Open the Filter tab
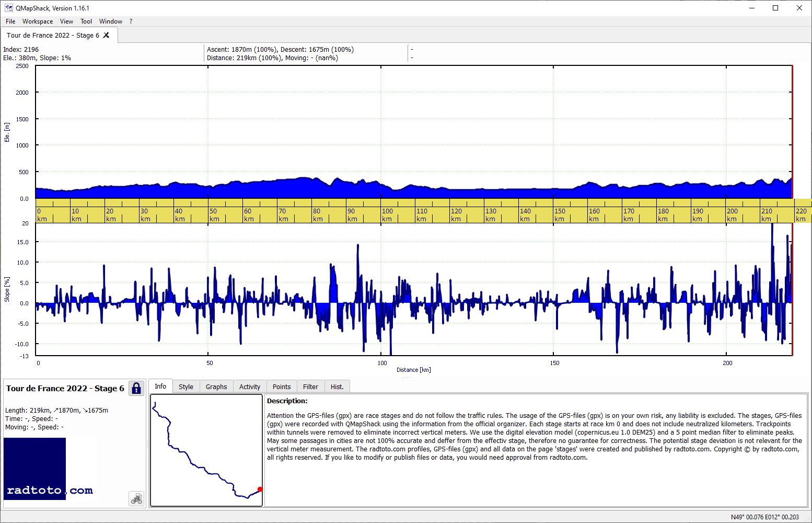Viewport: 812px width, 523px height. coord(310,386)
